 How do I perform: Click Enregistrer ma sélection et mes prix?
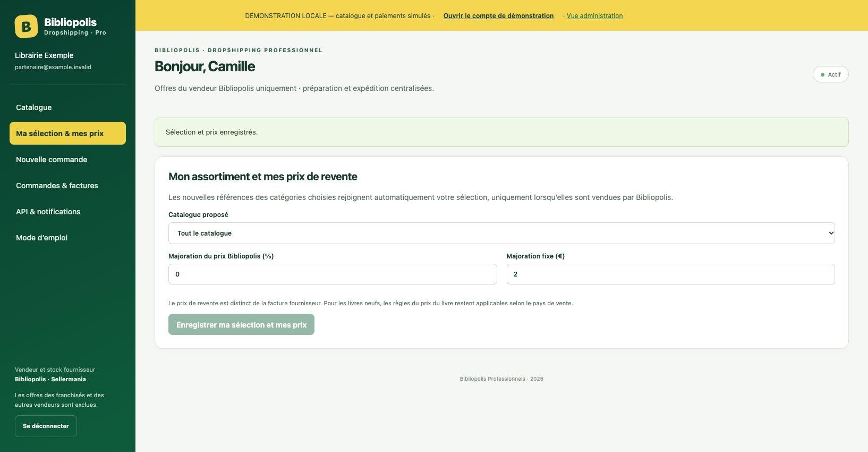coord(241,325)
